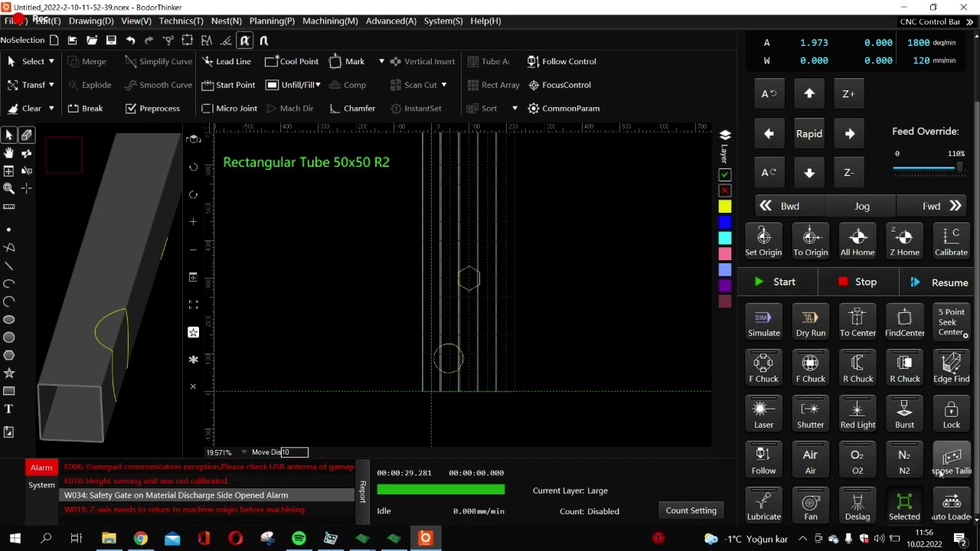Click the Deslag icon
Image resolution: width=980 pixels, height=551 pixels.
click(x=857, y=505)
